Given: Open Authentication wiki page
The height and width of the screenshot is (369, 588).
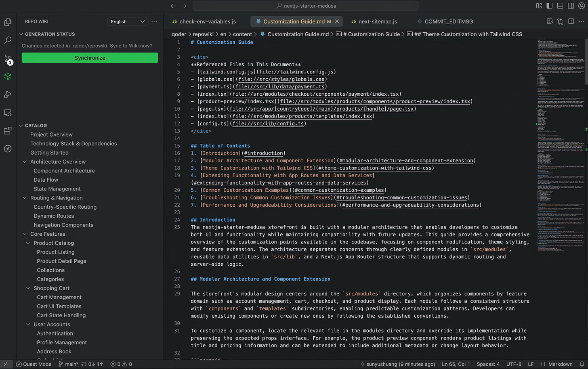Looking at the screenshot, I should point(55,333).
